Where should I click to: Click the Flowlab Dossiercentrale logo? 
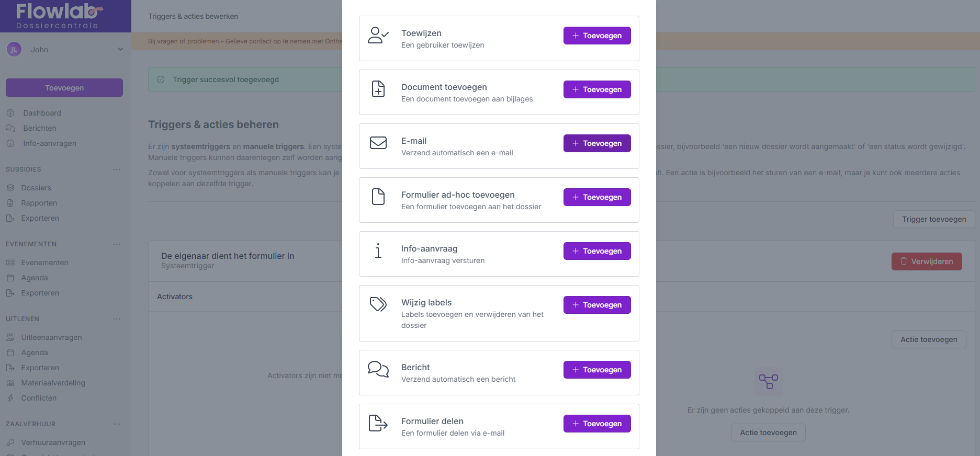click(x=59, y=16)
